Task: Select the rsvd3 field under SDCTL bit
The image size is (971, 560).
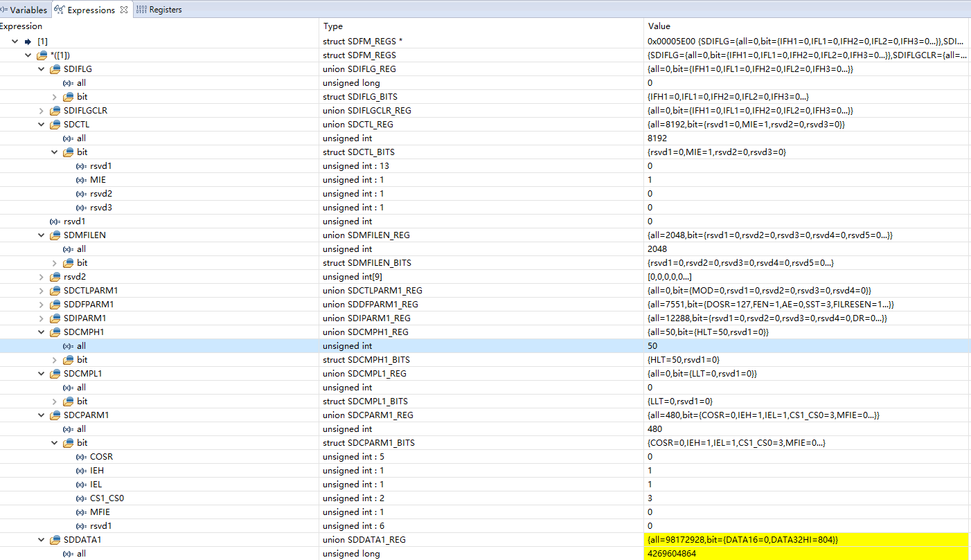Action: 485,208
